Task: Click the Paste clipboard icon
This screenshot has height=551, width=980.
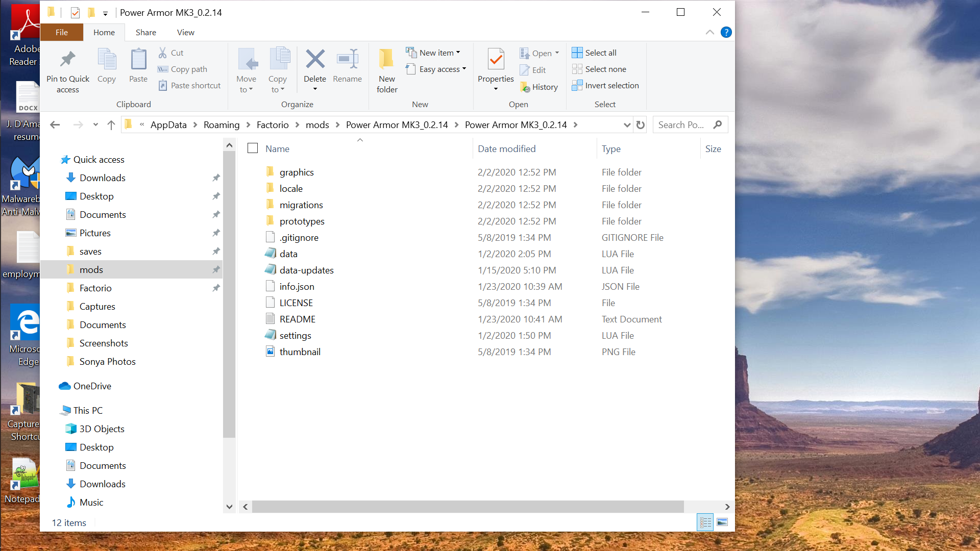Action: pos(138,60)
